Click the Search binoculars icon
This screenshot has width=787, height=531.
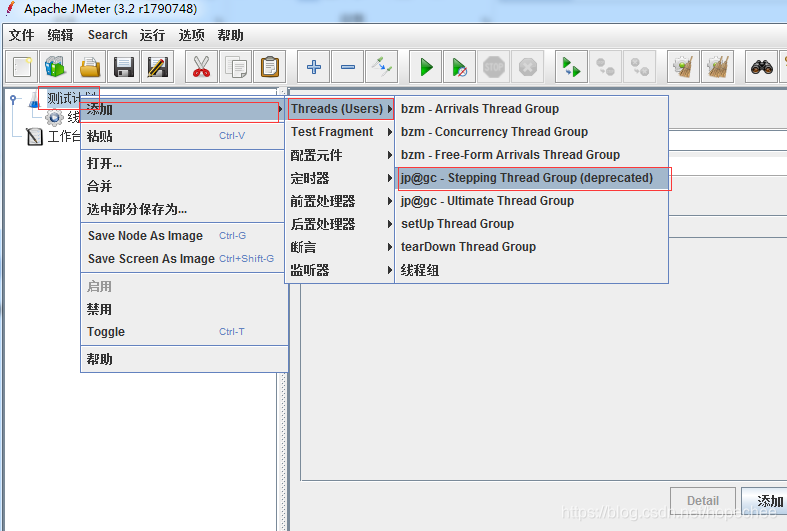click(761, 67)
